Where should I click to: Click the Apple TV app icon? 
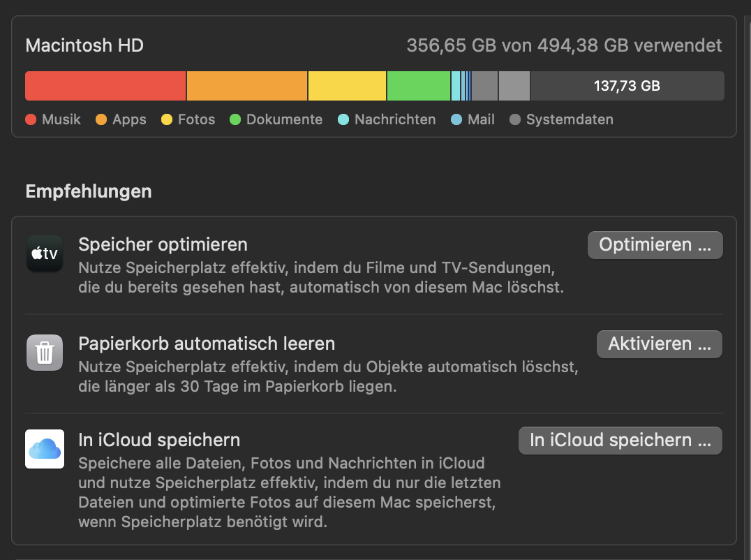pyautogui.click(x=45, y=253)
